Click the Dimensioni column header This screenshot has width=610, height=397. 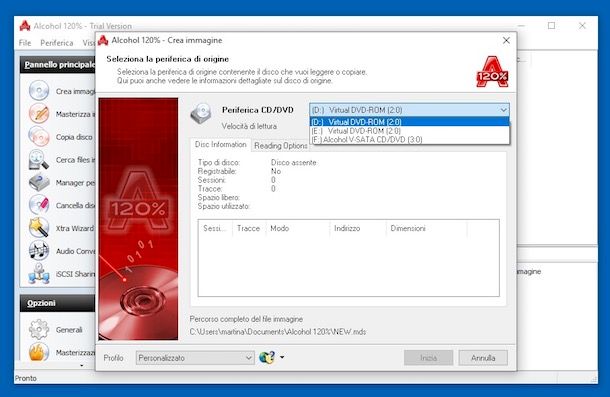[426, 228]
